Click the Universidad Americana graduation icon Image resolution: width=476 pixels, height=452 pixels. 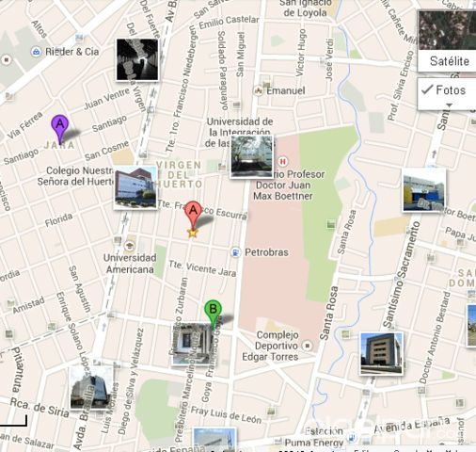point(129,246)
